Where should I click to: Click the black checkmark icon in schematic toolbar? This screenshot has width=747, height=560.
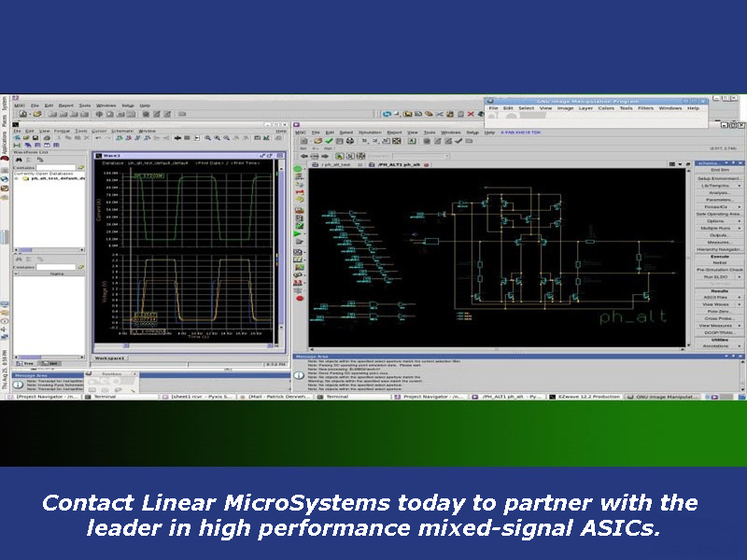click(x=458, y=141)
